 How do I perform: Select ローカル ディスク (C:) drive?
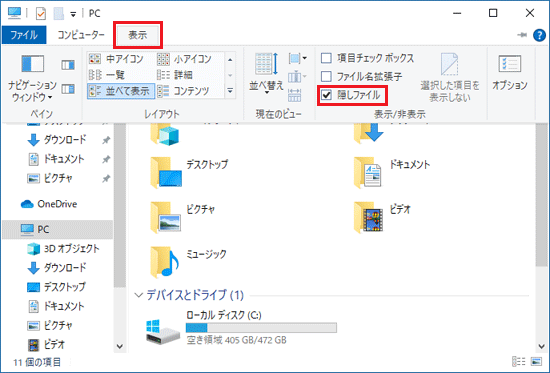[x=242, y=328]
